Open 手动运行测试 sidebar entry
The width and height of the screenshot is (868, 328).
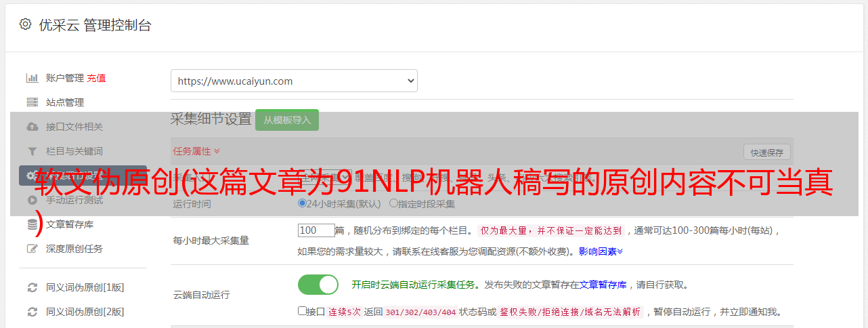[74, 200]
